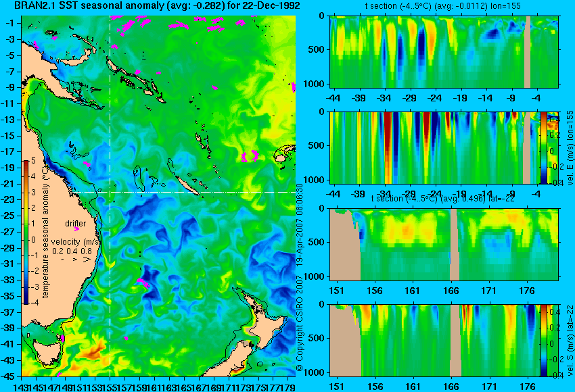This screenshot has width=575, height=392.
Task: Click the '5' tick on the SST color bar
Action: [33, 160]
